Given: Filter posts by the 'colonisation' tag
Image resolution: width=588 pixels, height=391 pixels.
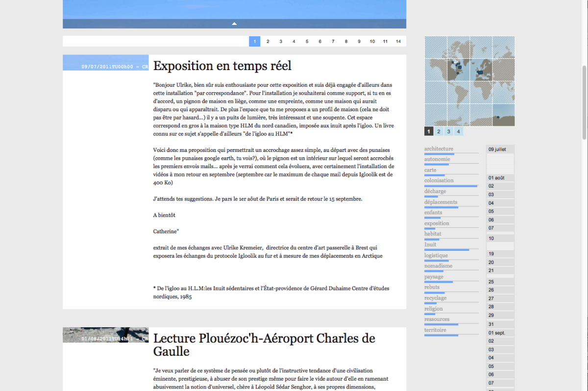Looking at the screenshot, I should (439, 180).
